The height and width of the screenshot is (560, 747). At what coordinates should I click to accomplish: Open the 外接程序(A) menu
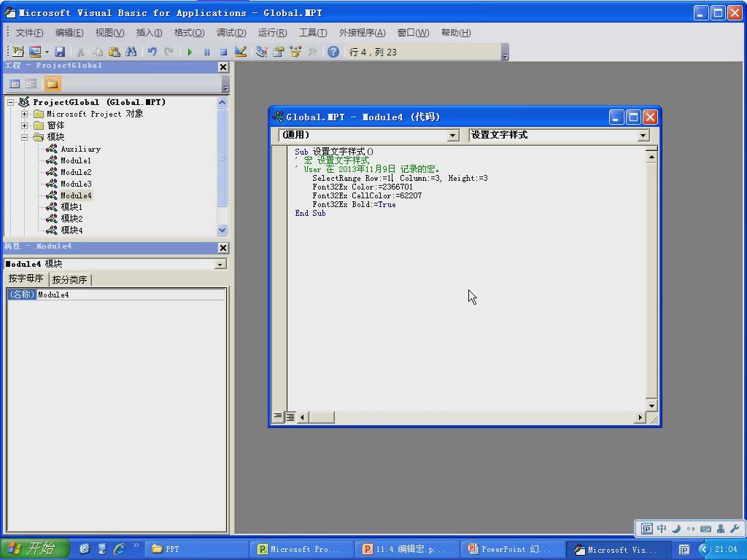362,32
